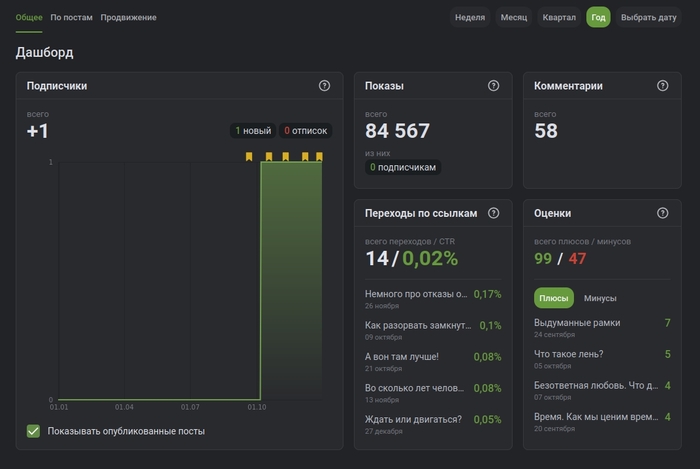The image size is (700, 469).
Task: Click help icon in Переходы по ссылкам
Action: (x=493, y=213)
